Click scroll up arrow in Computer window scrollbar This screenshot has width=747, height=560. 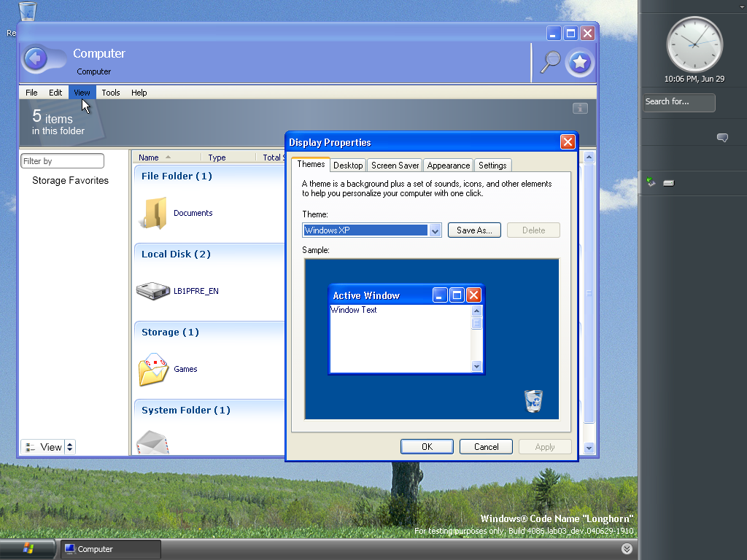[x=589, y=157]
